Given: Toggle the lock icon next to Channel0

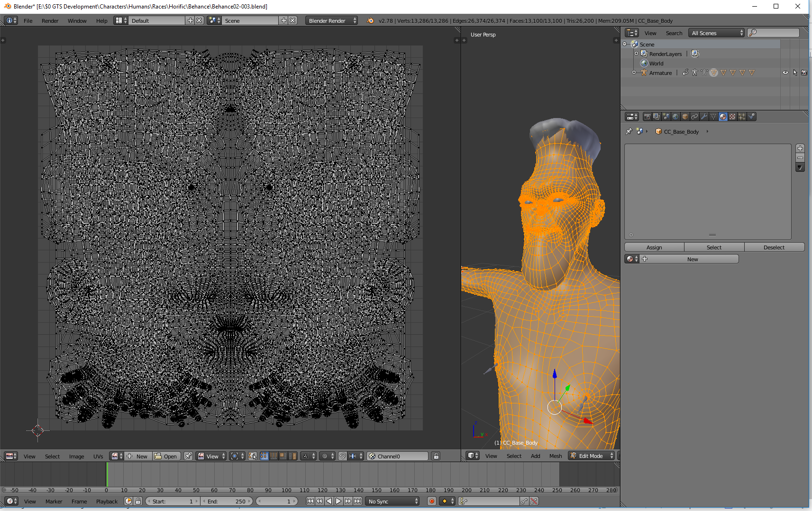Looking at the screenshot, I should pyautogui.click(x=436, y=456).
